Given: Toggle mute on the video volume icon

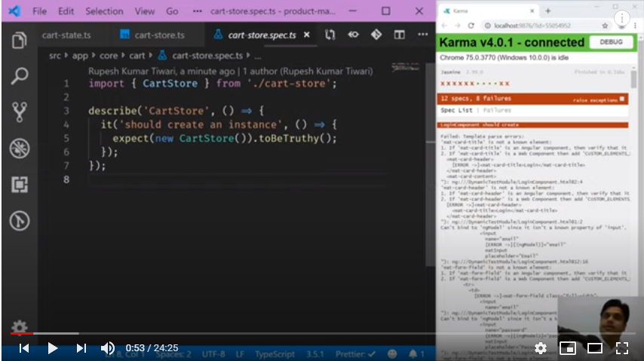Looking at the screenshot, I should 108,347.
